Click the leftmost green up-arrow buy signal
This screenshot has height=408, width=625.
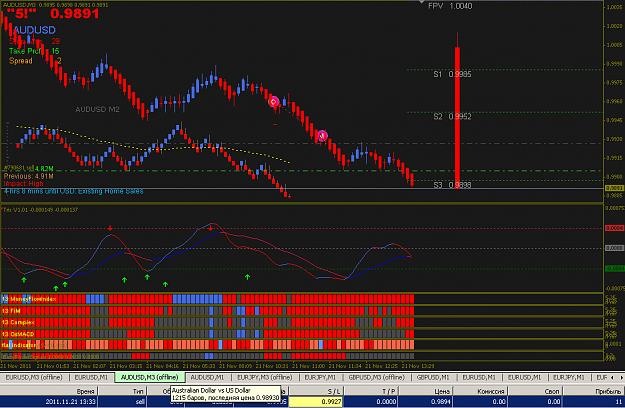pyautogui.click(x=24, y=280)
